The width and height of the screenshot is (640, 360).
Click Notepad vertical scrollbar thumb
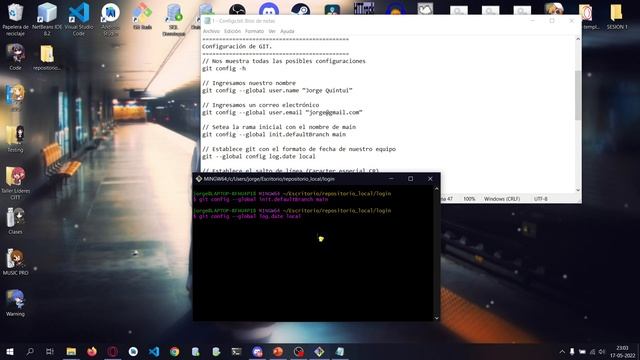pos(578,95)
